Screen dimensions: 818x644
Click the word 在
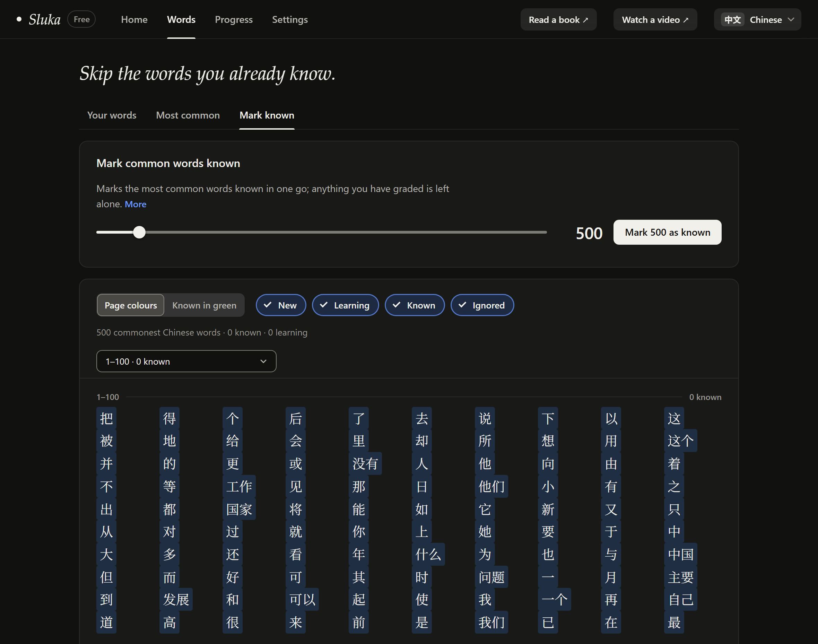tap(611, 622)
